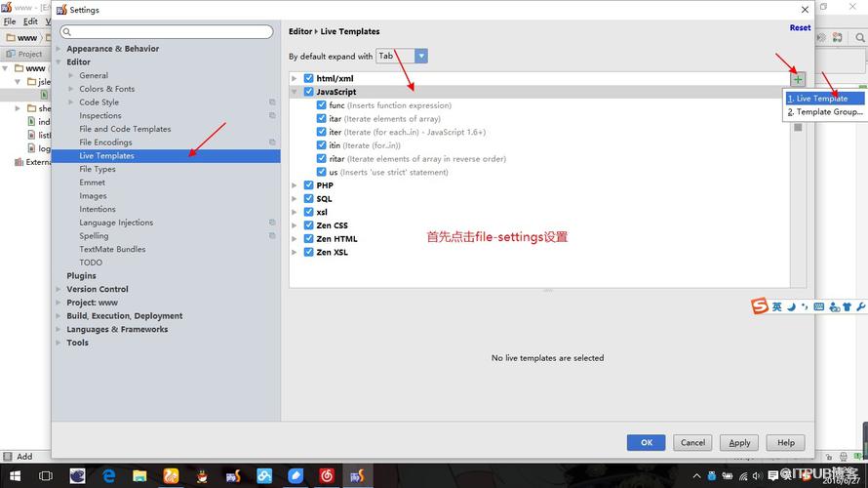Disable the iter template checkbox
868x488 pixels.
pyautogui.click(x=321, y=132)
